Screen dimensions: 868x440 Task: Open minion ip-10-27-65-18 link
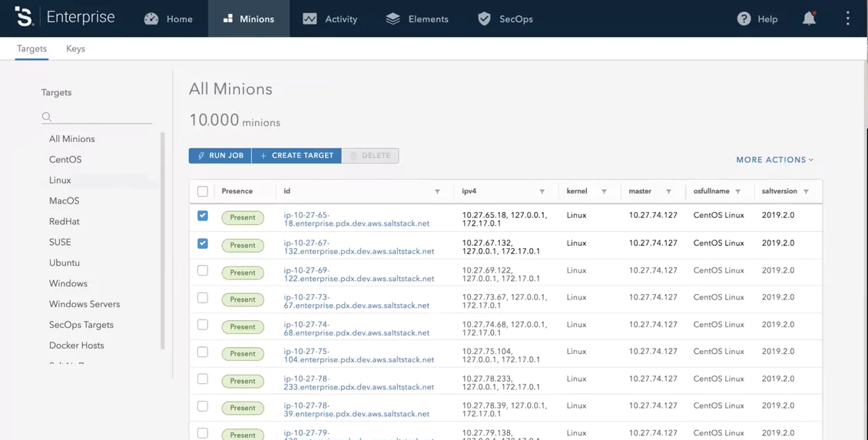[356, 219]
